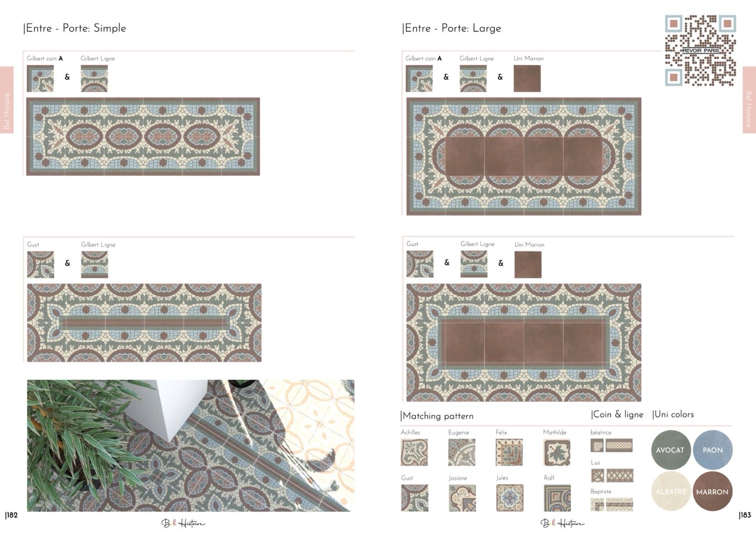Click the Bel Histoire logo on page 183
Screen dimensions: 756x535
[562, 523]
